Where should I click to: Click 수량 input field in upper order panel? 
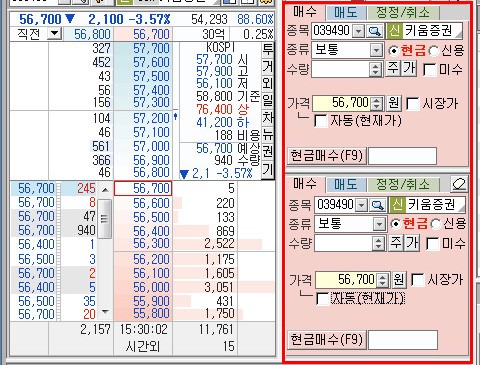click(341, 70)
